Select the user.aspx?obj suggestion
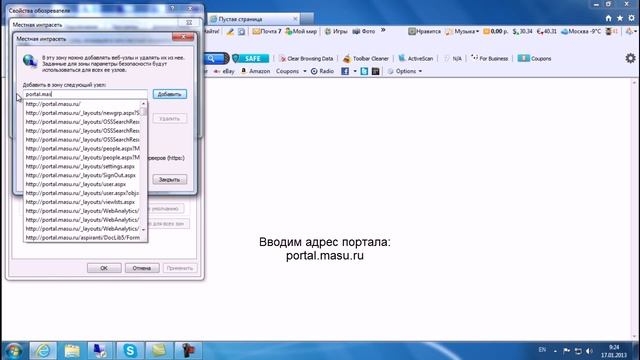Image resolution: width=640 pixels, height=360 pixels. [82, 193]
